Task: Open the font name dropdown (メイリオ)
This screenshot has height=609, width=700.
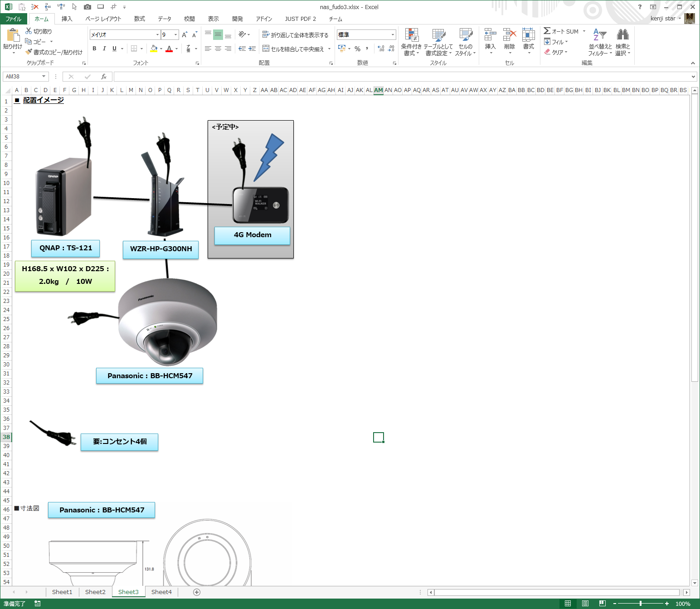Action: 157,35
